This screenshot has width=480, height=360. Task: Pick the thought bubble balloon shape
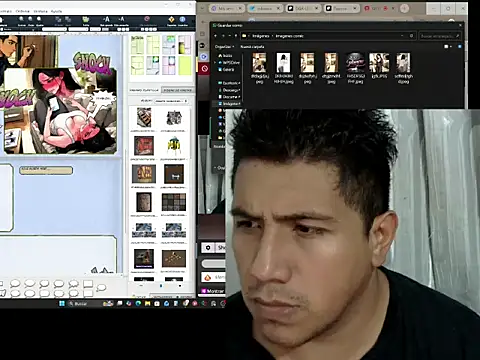101,287
